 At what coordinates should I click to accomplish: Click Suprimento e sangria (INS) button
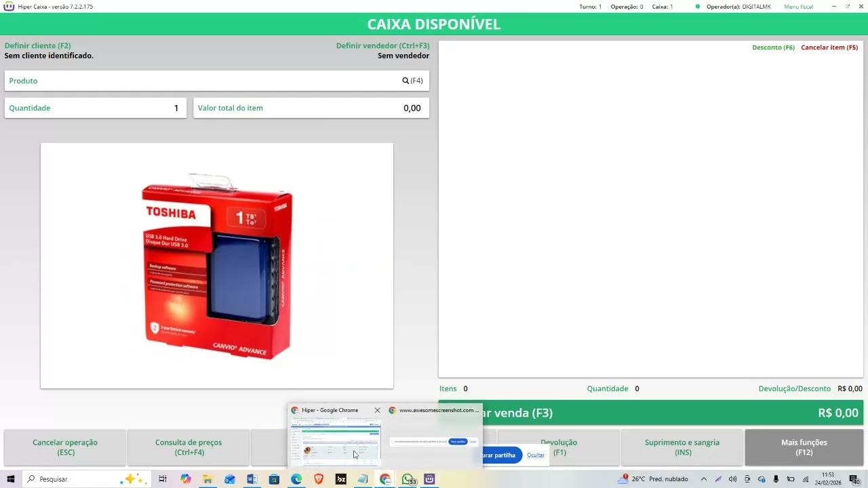682,447
